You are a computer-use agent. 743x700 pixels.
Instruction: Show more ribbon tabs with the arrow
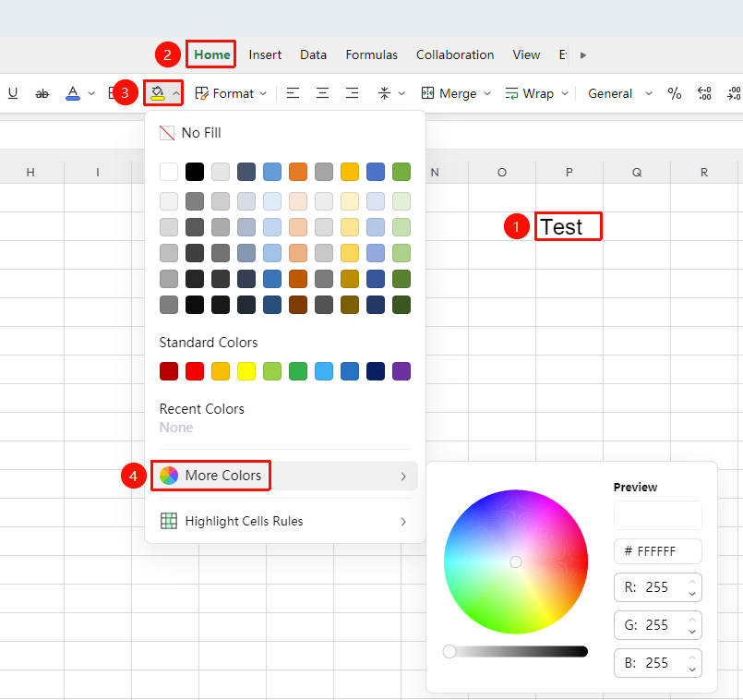coord(583,55)
